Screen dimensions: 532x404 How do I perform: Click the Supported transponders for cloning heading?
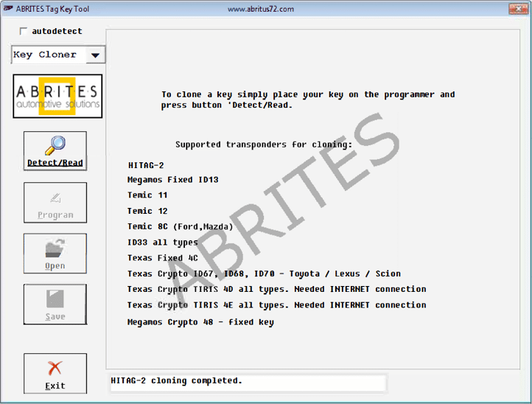coord(264,144)
